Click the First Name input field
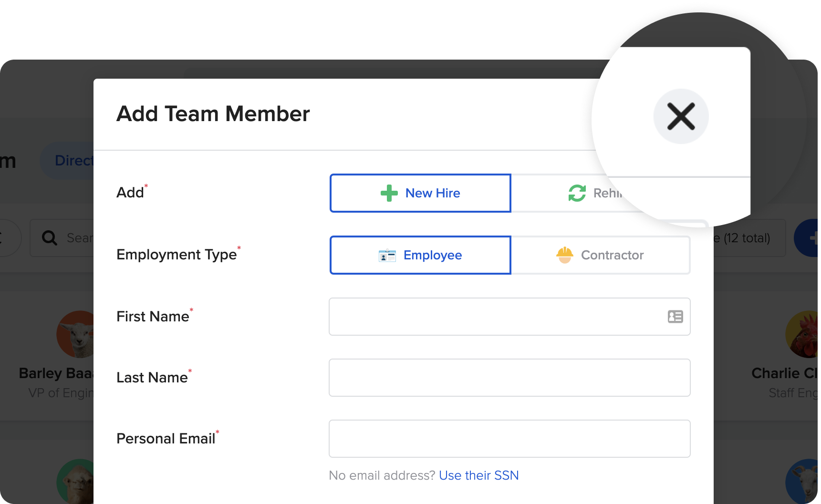 (x=496, y=317)
